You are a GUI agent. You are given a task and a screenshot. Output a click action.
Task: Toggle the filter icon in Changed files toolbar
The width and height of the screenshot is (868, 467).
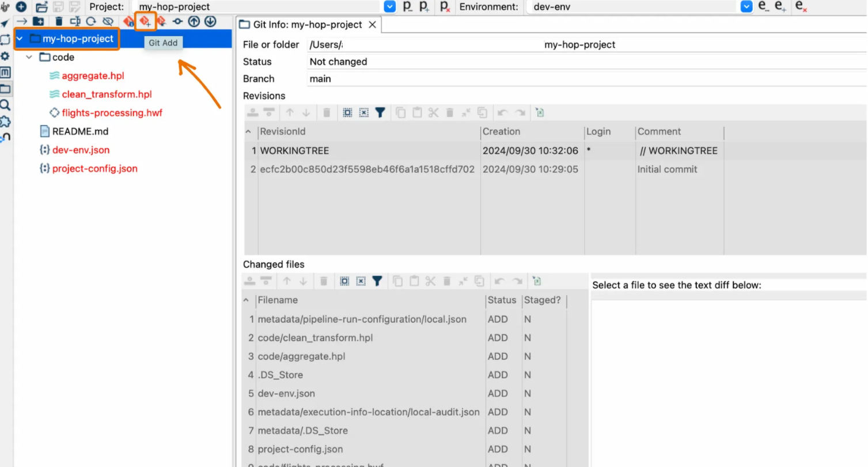[x=377, y=281]
